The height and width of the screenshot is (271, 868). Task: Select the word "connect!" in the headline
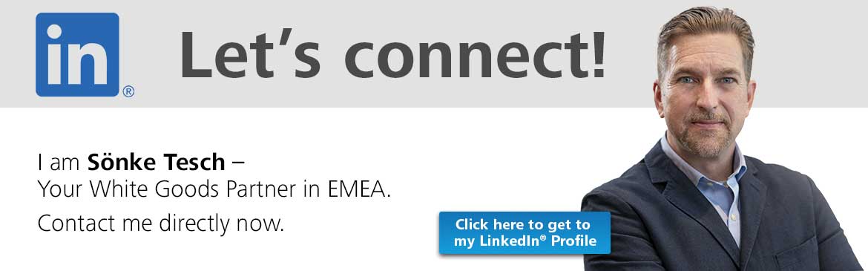pos(476,55)
